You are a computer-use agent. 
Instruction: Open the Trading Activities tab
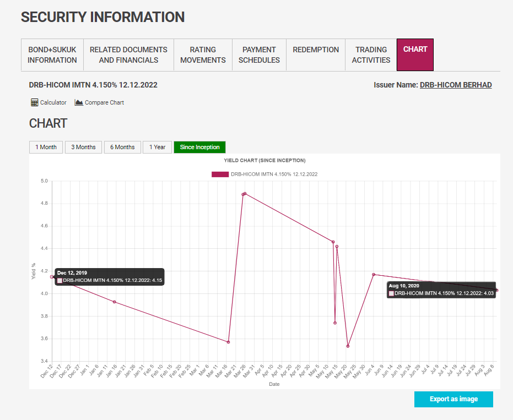point(371,55)
